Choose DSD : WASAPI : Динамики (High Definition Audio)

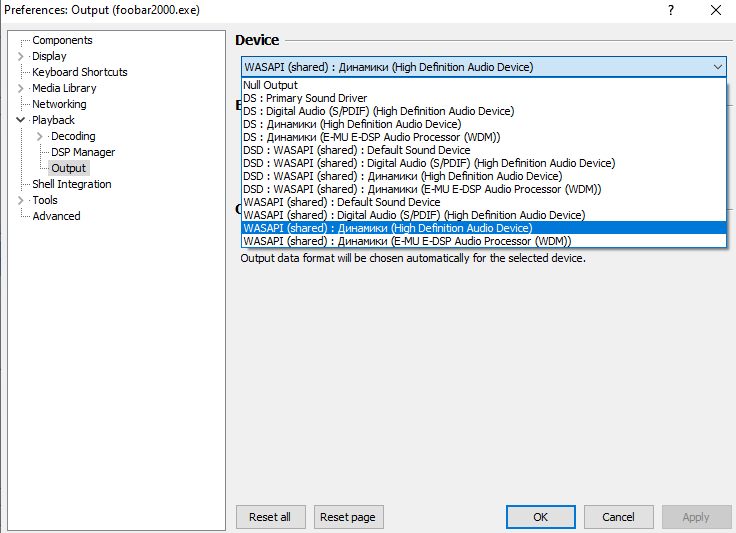[x=484, y=176]
